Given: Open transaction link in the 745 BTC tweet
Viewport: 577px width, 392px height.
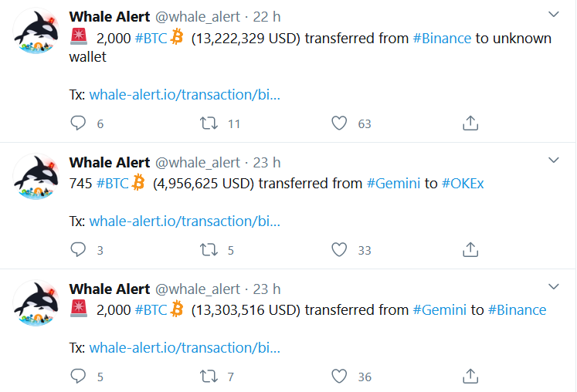Looking at the screenshot, I should pyautogui.click(x=185, y=221).
